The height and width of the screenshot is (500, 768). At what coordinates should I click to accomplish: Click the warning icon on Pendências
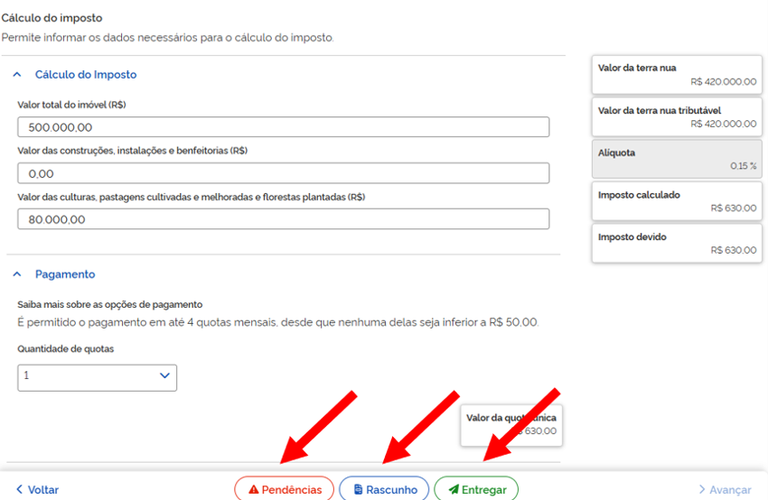pos(253,489)
